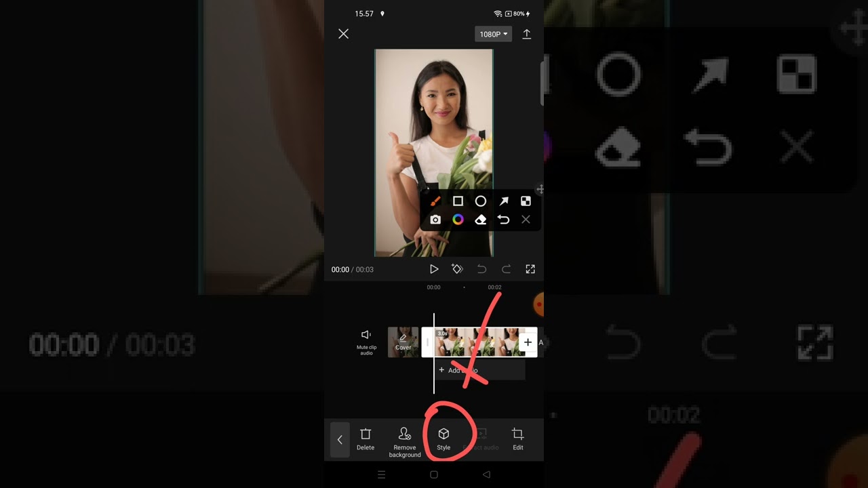Tap the floating move handle icon
868x488 pixels.
(540, 189)
